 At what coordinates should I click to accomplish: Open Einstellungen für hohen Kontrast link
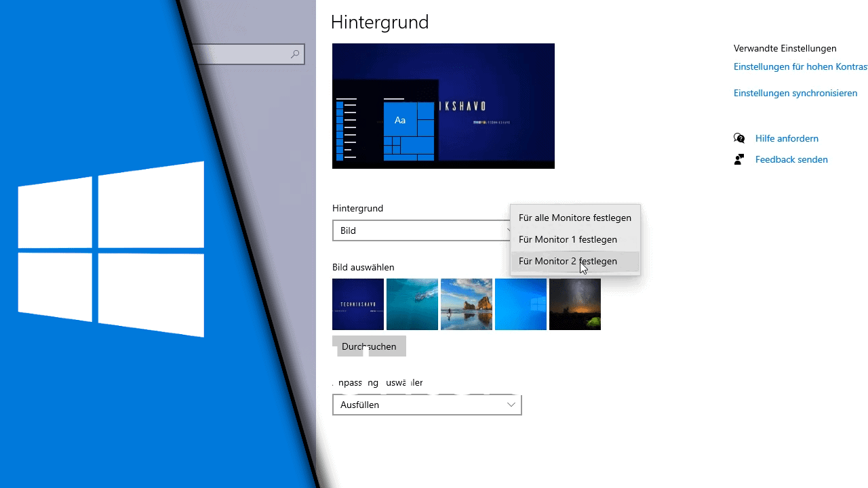tap(800, 66)
